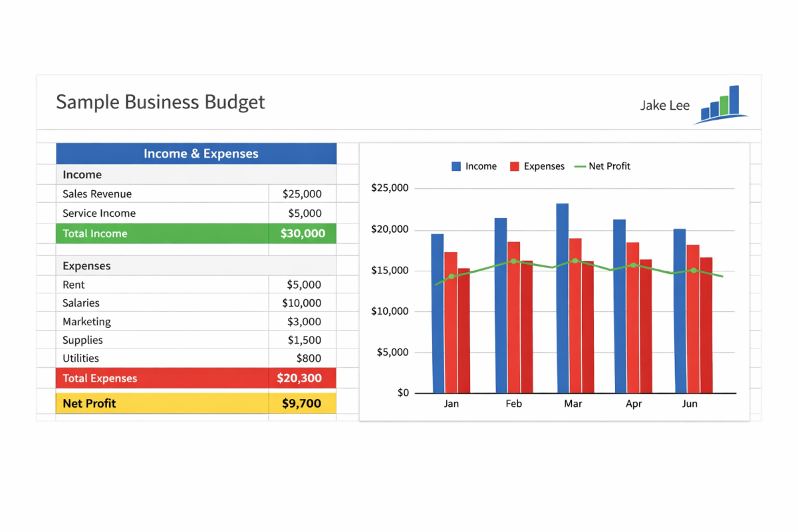
Task: Select the Sample Business Budget title
Action: pyautogui.click(x=160, y=102)
